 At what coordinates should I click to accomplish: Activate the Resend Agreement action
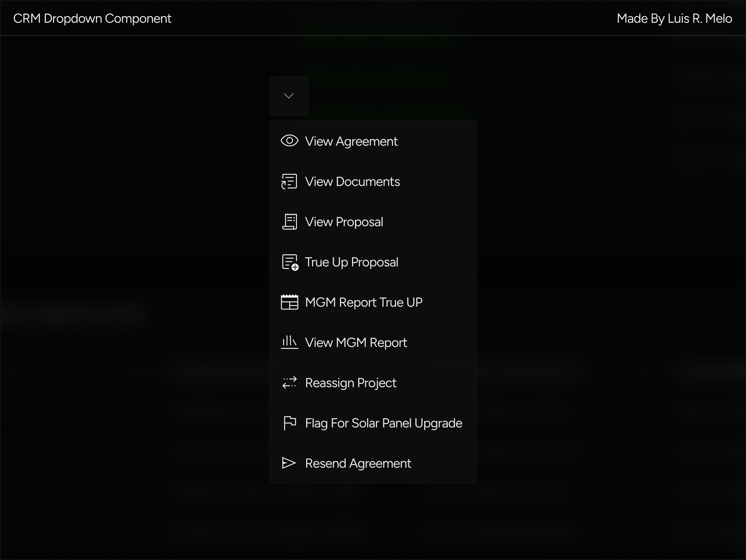coord(358,463)
